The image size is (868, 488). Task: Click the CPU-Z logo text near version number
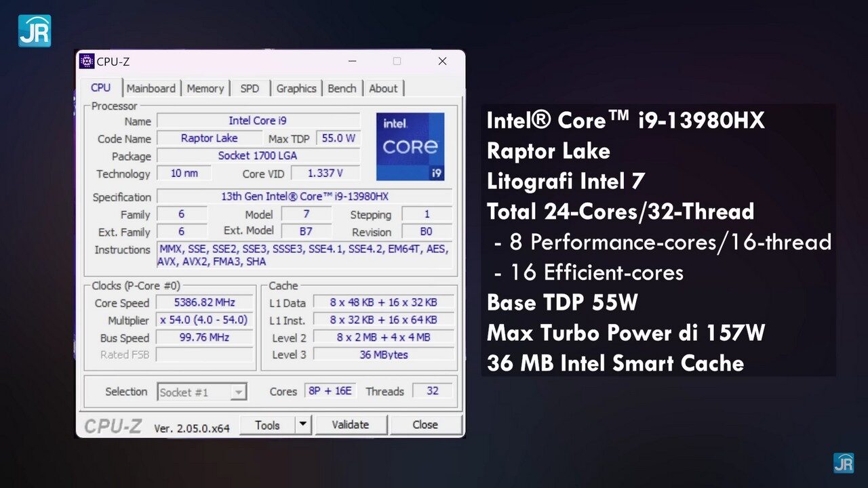(x=112, y=425)
